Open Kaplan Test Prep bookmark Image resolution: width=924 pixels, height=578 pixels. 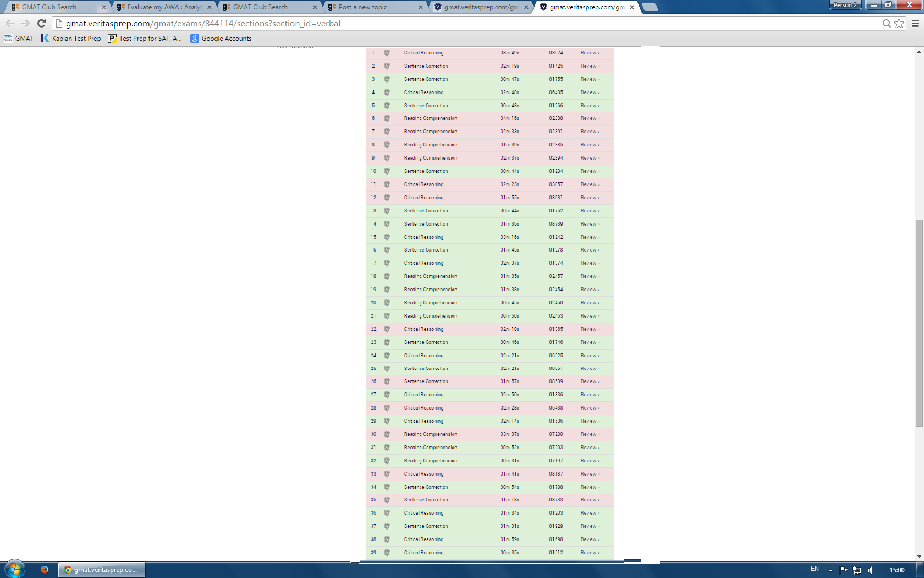[x=71, y=39]
